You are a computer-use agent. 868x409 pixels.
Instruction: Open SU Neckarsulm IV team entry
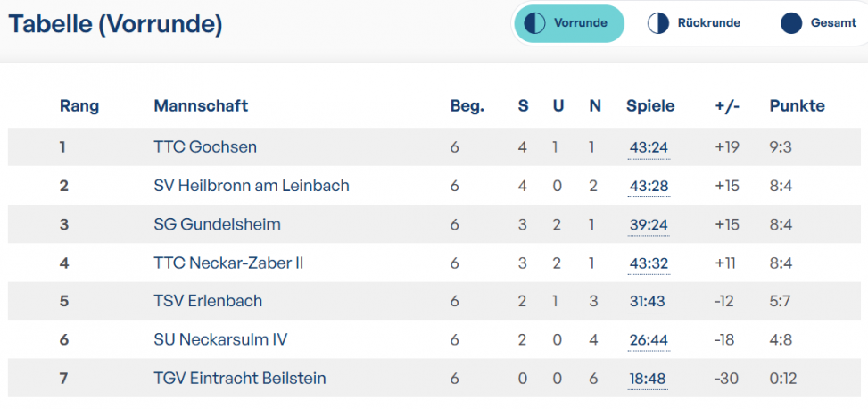[220, 339]
